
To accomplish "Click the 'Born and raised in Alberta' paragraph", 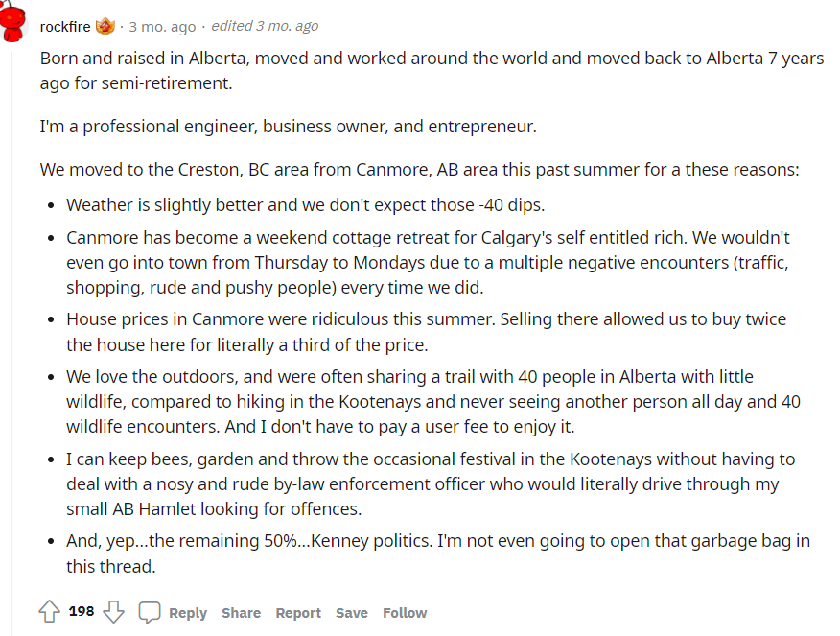I will pyautogui.click(x=432, y=70).
